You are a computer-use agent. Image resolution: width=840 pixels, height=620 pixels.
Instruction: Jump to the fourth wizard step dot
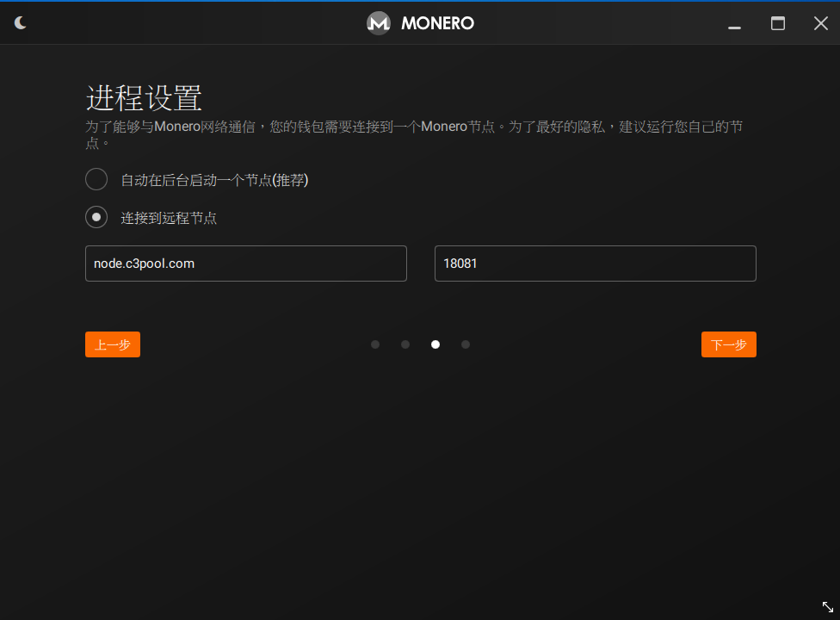click(466, 344)
